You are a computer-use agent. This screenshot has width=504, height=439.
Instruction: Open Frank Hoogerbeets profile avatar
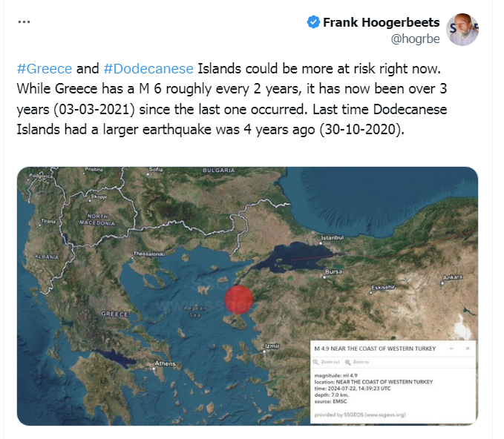[465, 30]
